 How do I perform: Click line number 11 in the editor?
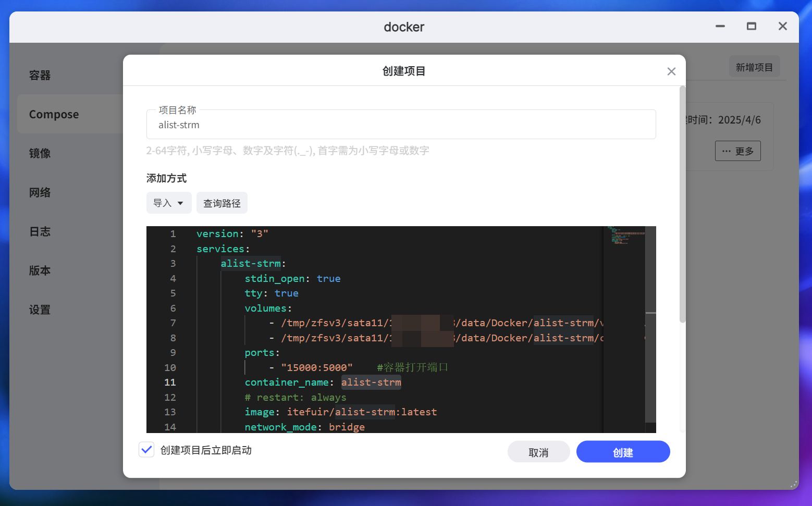pyautogui.click(x=170, y=382)
